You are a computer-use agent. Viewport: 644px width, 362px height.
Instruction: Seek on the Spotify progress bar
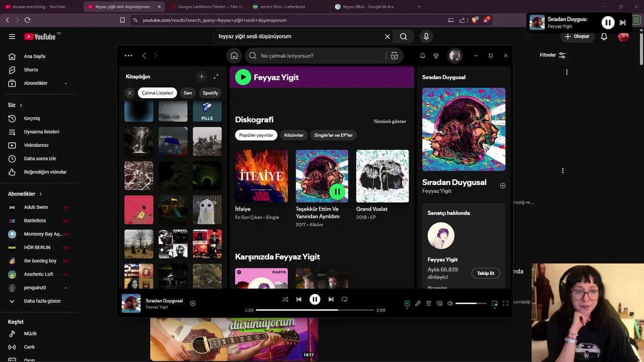click(315, 310)
